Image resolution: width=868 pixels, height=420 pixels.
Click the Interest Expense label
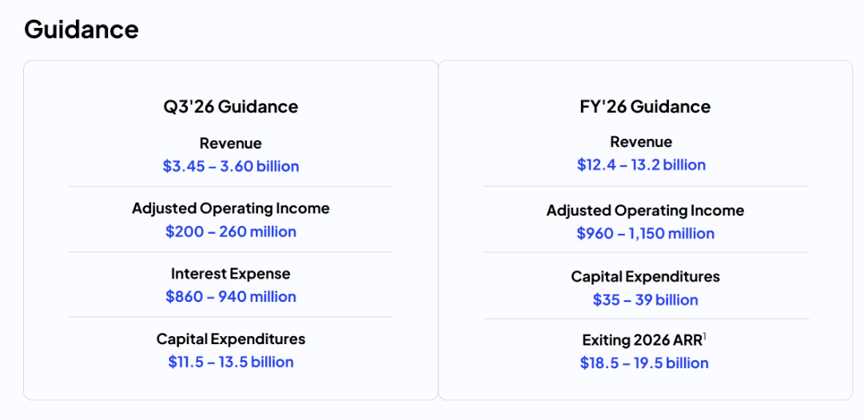pos(230,273)
